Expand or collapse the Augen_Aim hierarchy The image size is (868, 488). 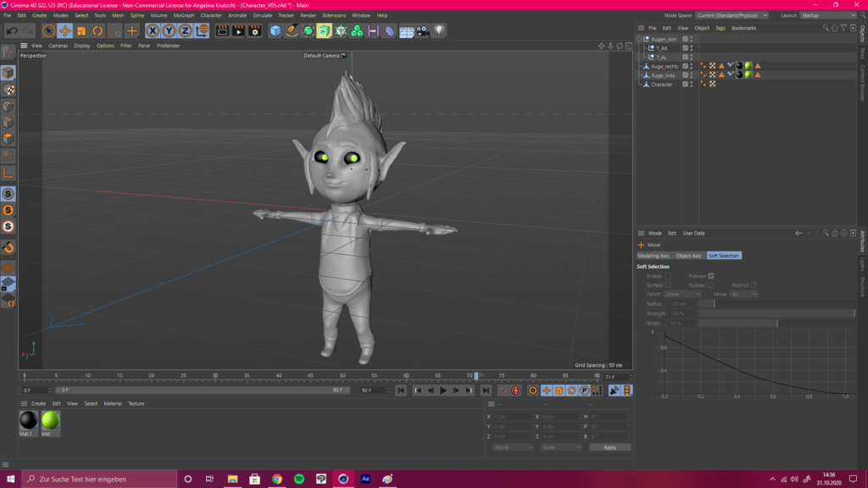tap(640, 39)
